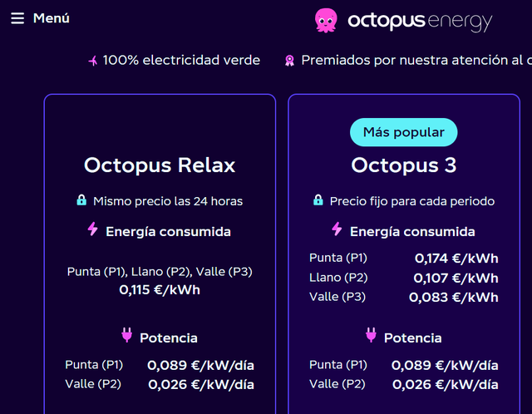Open the hamburger menu icon
Viewport: 532px width, 414px height.
tap(17, 18)
